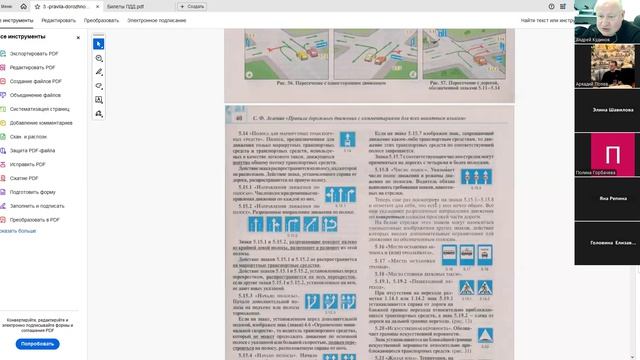Screen dimensions: 640x360
Task: Close the Все инструменты panel
Action: pos(78,38)
